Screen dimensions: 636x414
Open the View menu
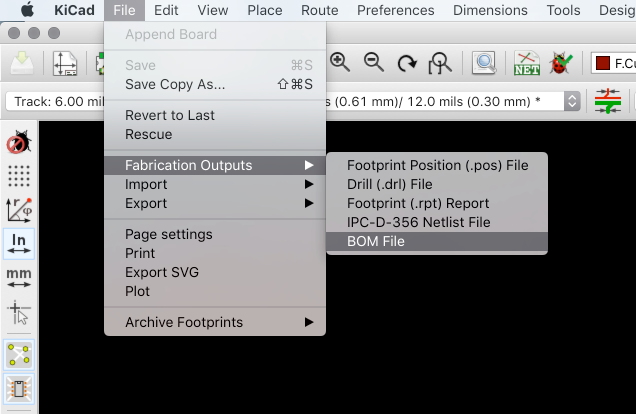pos(213,10)
